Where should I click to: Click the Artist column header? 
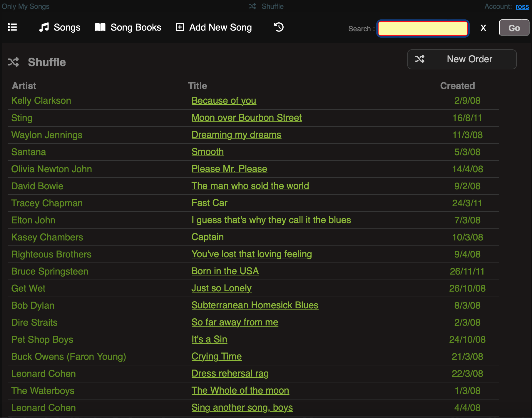pos(24,86)
